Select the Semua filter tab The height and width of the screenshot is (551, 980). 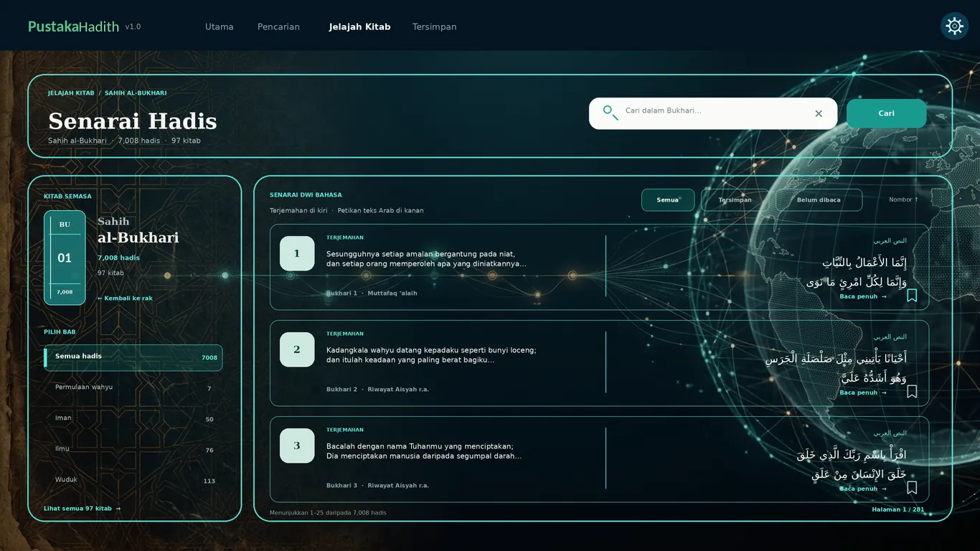668,200
